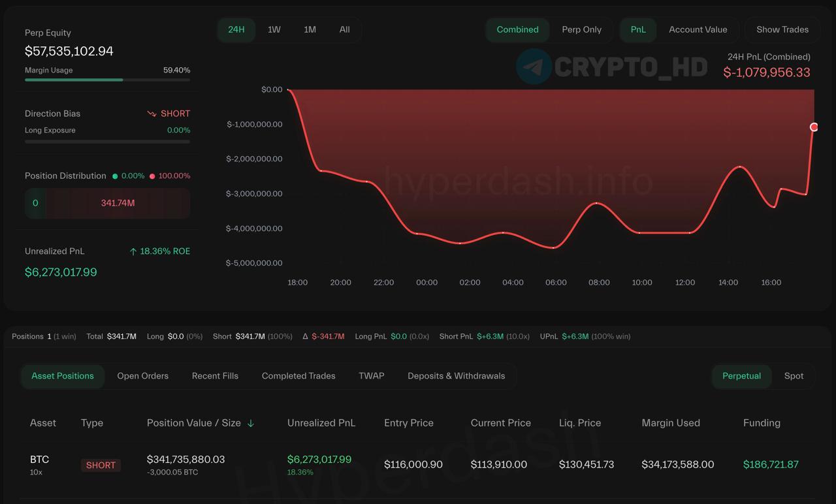The width and height of the screenshot is (836, 504).
Task: Click the green long-exposure dot in Position Distribution
Action: click(115, 176)
